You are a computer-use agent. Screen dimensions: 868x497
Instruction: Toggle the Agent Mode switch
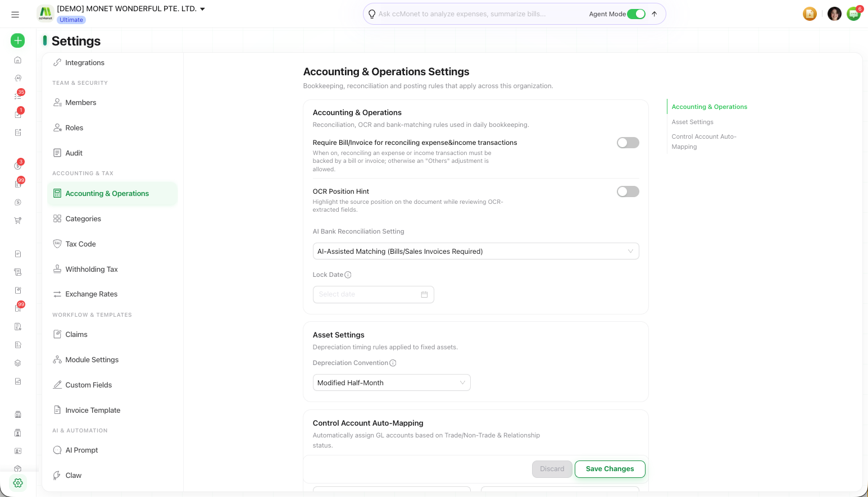(x=636, y=14)
